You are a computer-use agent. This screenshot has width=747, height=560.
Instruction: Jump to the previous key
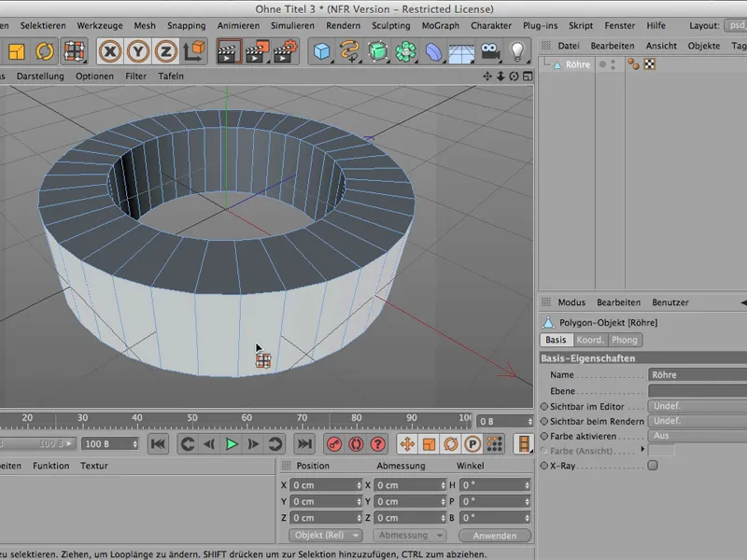point(188,444)
